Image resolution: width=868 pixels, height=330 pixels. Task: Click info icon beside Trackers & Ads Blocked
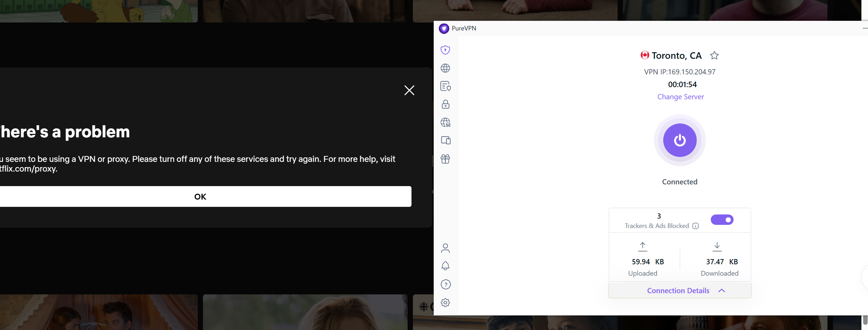695,226
